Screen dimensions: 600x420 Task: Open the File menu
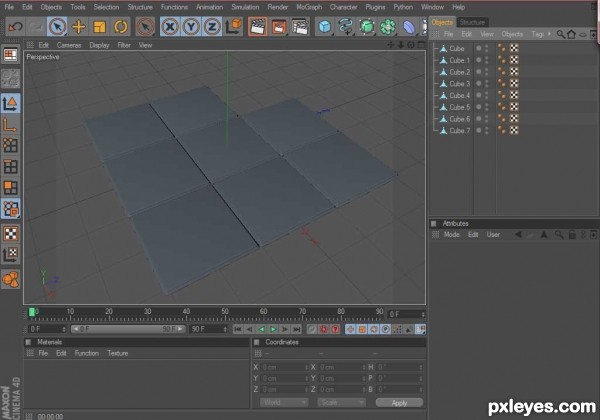[x=9, y=7]
